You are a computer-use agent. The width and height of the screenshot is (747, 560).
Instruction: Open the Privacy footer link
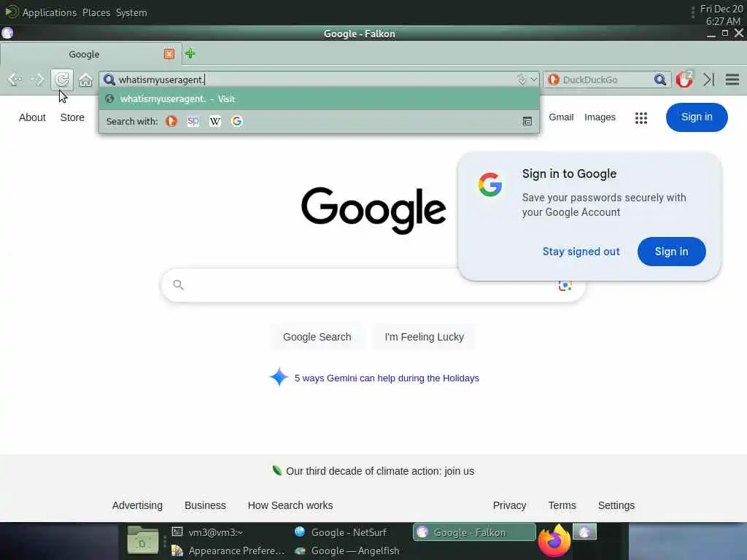[x=509, y=505]
